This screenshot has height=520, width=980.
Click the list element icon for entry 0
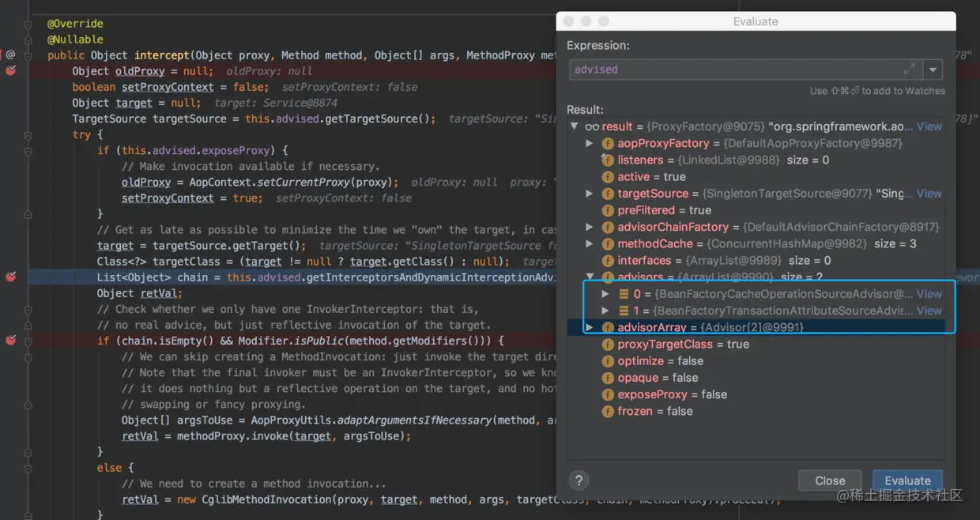(624, 294)
